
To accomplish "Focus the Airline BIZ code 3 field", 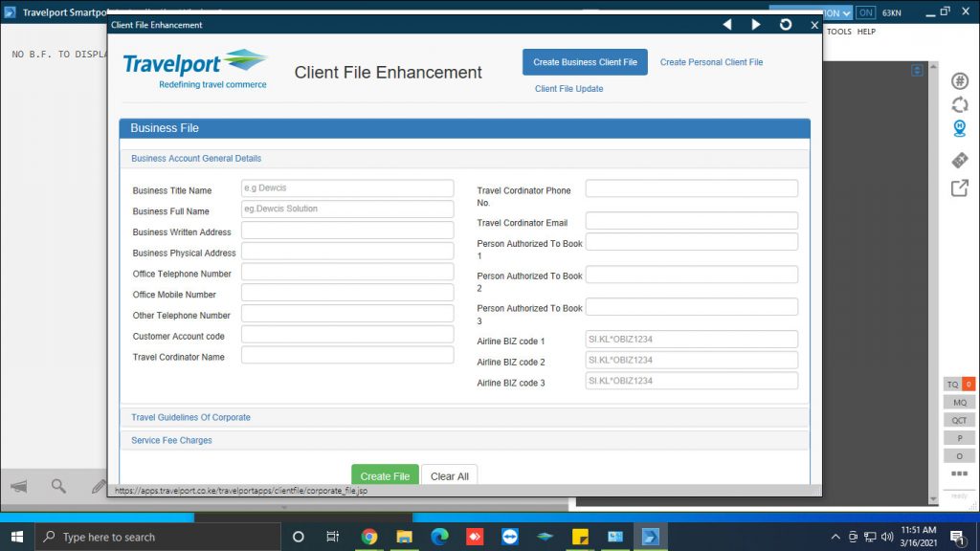I will click(691, 381).
